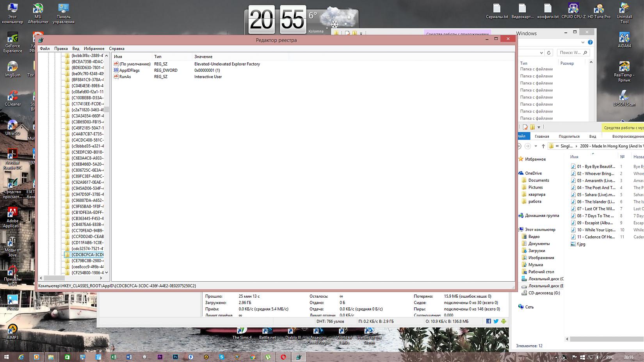Click refresh button next to address bar
644x362 pixels.
click(549, 53)
